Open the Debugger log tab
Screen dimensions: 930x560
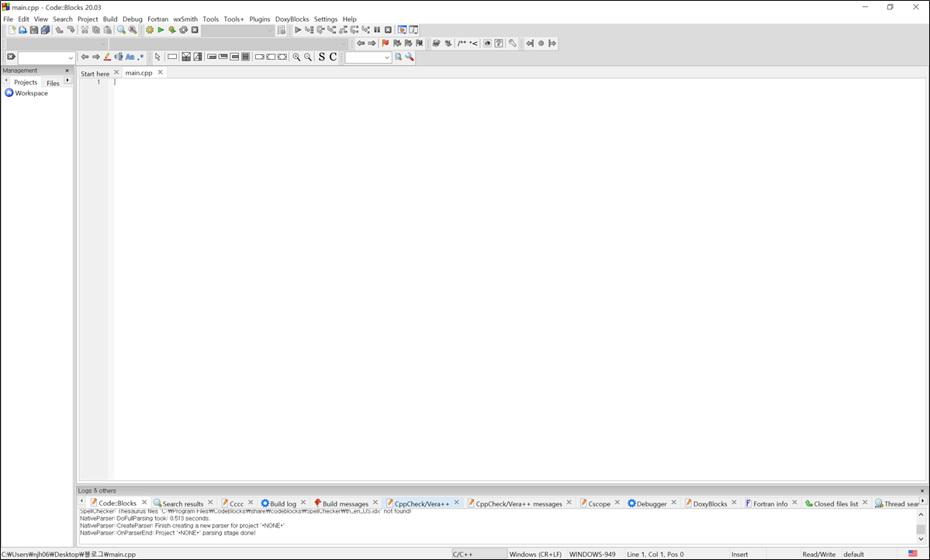click(x=652, y=503)
